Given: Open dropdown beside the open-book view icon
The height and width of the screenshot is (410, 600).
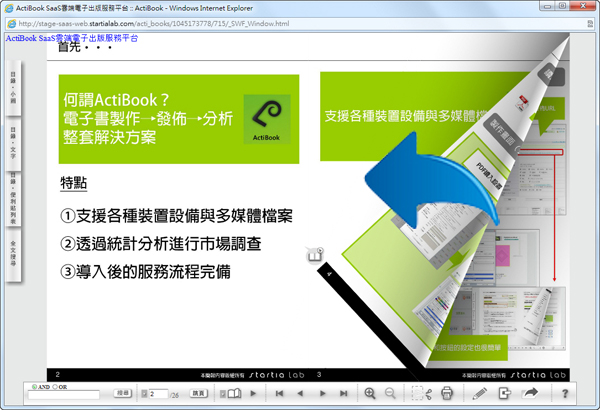Looking at the screenshot, I should (223, 394).
